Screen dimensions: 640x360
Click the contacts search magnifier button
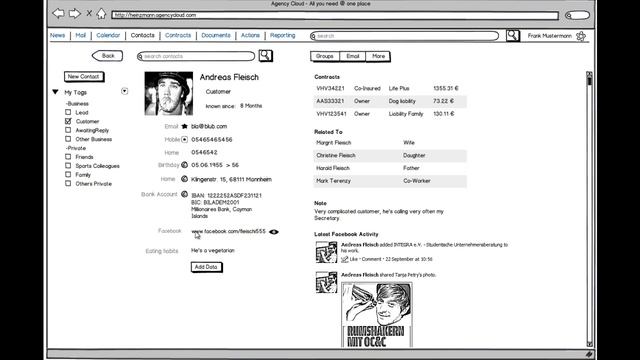(265, 56)
